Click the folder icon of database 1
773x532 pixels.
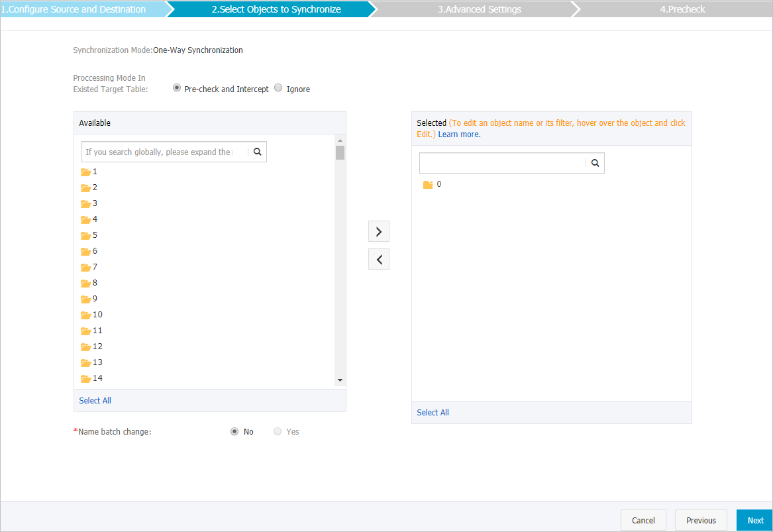(x=86, y=172)
